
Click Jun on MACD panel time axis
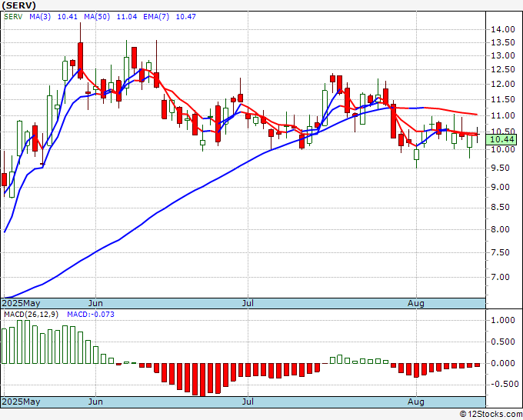(95, 402)
